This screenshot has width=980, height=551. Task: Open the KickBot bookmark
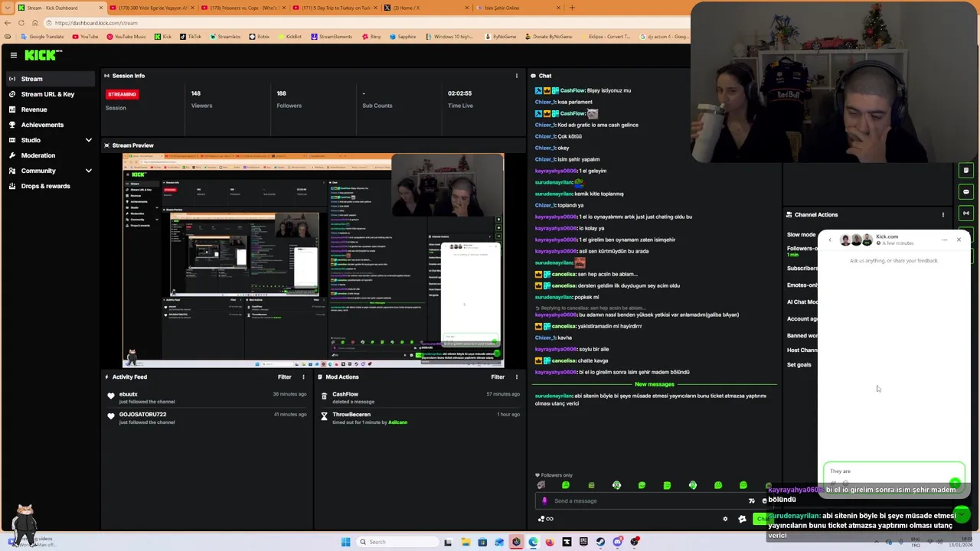click(x=289, y=37)
